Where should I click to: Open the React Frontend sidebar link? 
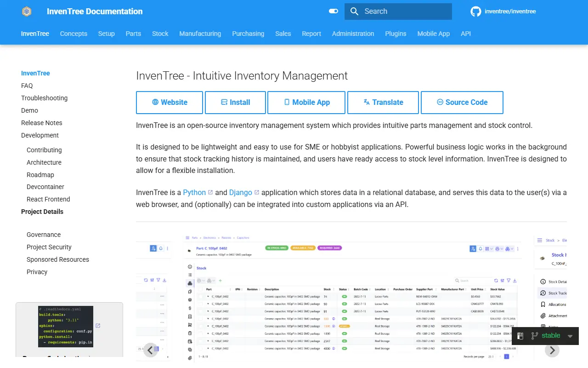48,199
